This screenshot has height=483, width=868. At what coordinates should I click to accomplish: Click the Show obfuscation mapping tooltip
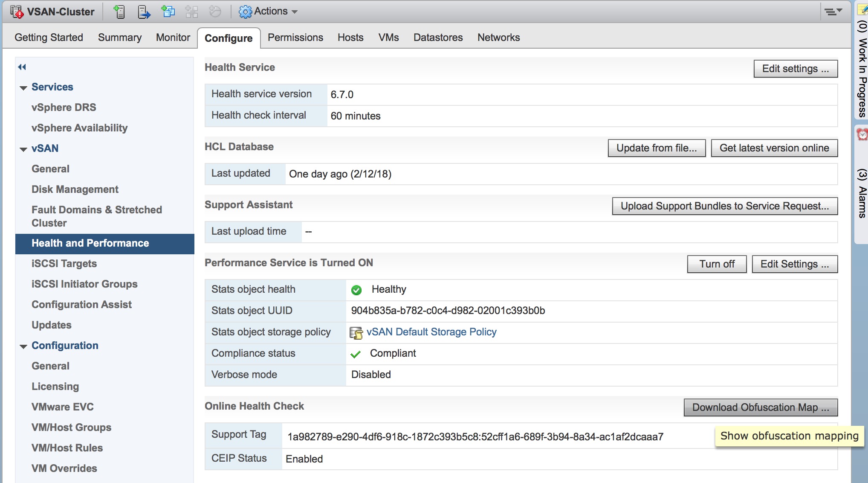pyautogui.click(x=790, y=436)
